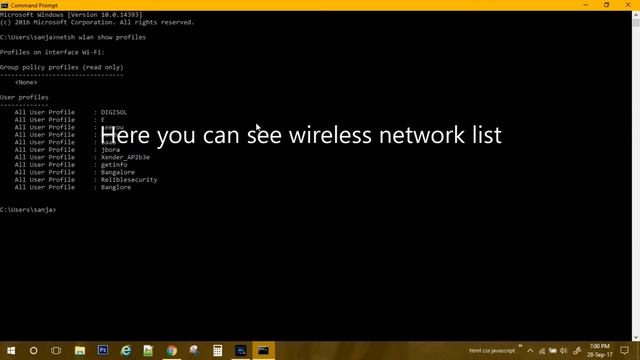Image resolution: width=640 pixels, height=360 pixels.
Task: Click the 'Command Prompt' title bar text
Action: pos(34,5)
